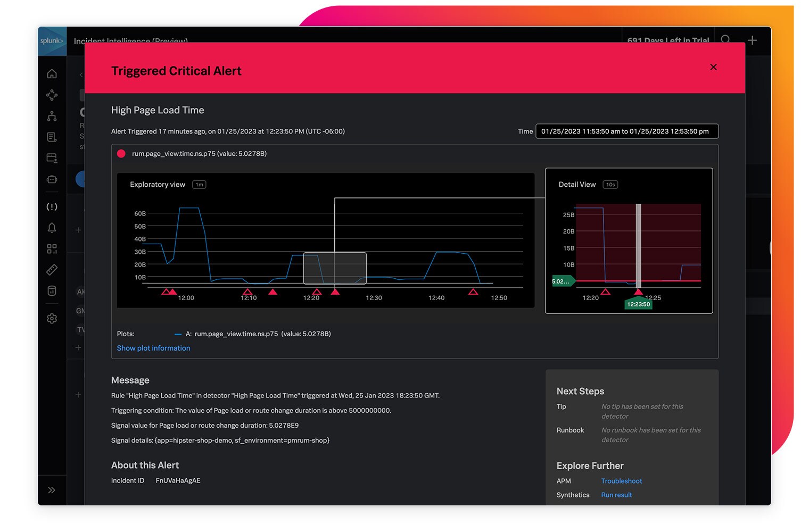Open the Home page from the sidebar
This screenshot has width=809, height=532.
click(x=52, y=73)
